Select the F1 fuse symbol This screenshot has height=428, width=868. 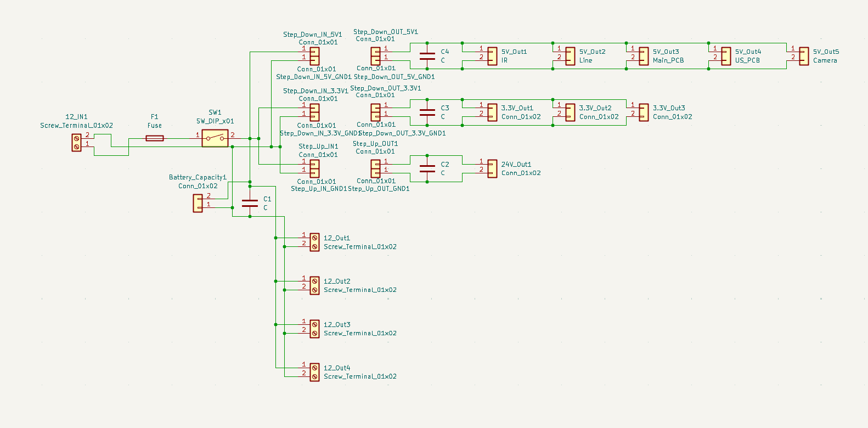pyautogui.click(x=155, y=138)
